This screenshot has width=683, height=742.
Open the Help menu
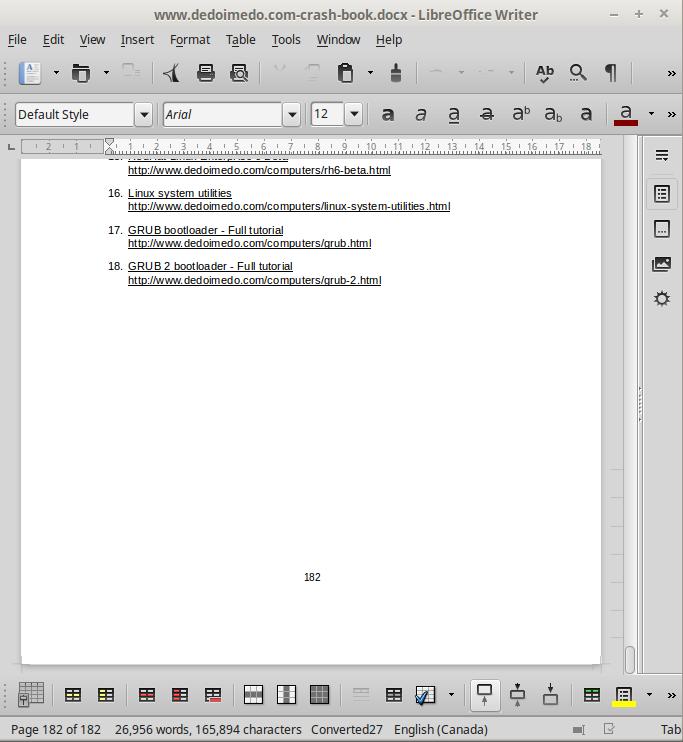point(389,40)
